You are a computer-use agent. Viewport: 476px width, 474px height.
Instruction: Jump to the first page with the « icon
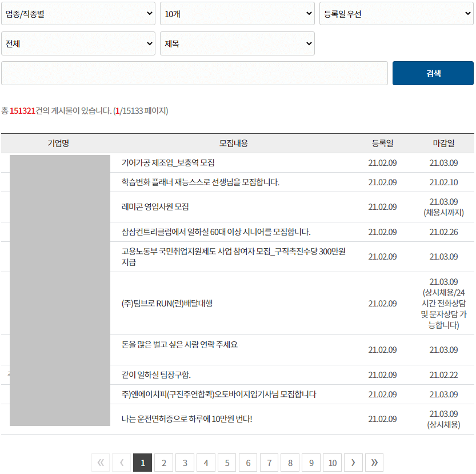click(x=101, y=462)
